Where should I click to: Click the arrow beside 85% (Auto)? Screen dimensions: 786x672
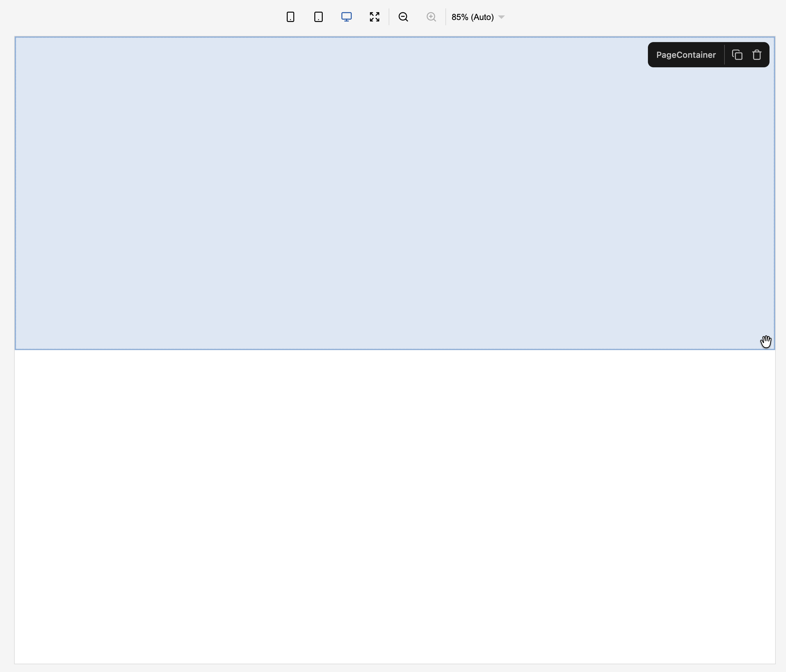pos(501,17)
